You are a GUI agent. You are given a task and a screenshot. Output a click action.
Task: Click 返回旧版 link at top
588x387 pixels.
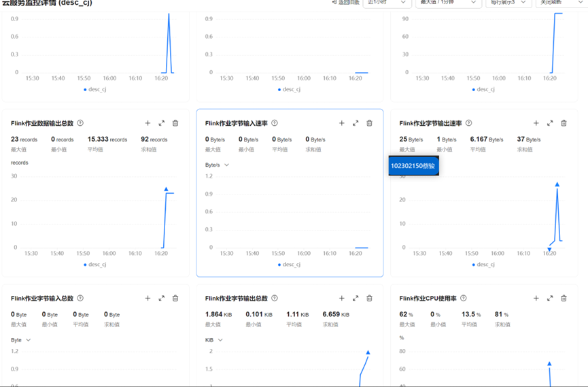346,3
